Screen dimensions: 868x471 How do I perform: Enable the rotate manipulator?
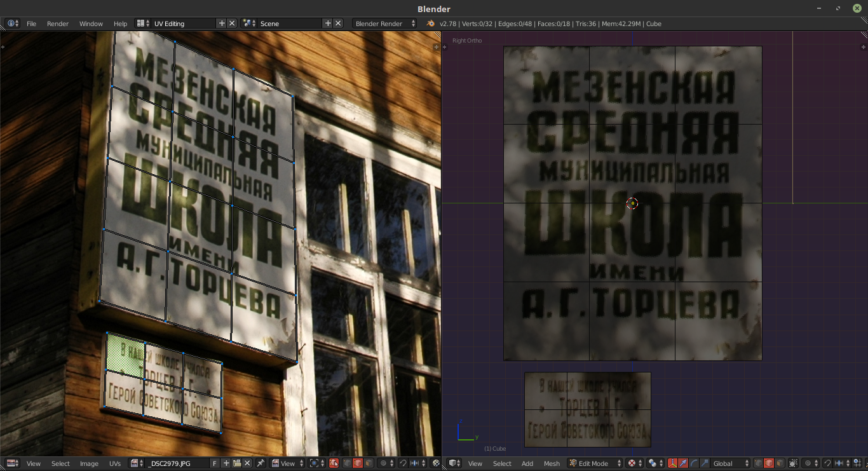point(694,463)
